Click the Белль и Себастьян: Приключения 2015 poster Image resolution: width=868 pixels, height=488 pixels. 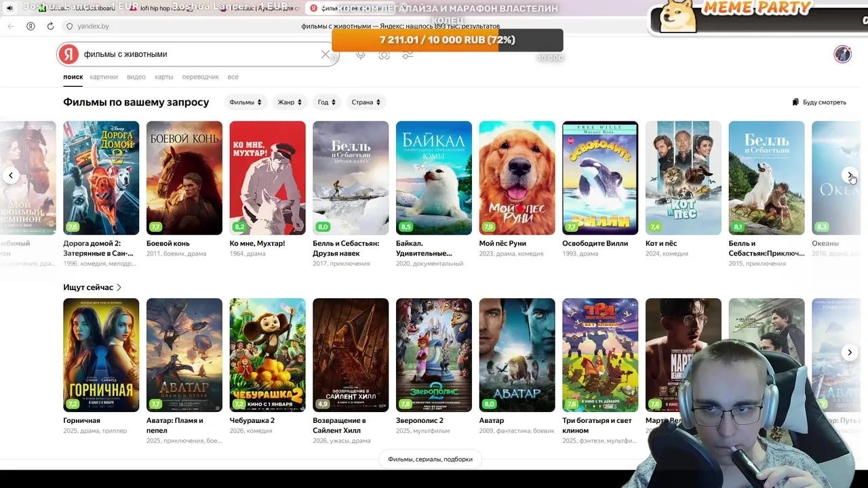click(x=767, y=178)
